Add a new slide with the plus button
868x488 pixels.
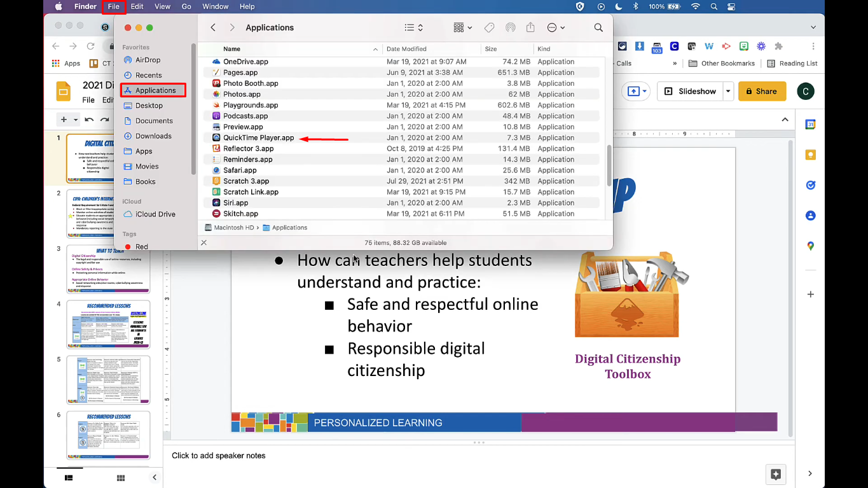(x=64, y=120)
